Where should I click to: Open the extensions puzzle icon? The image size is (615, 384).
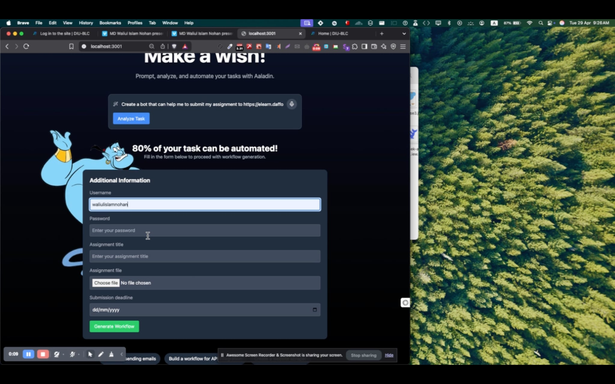click(x=355, y=46)
